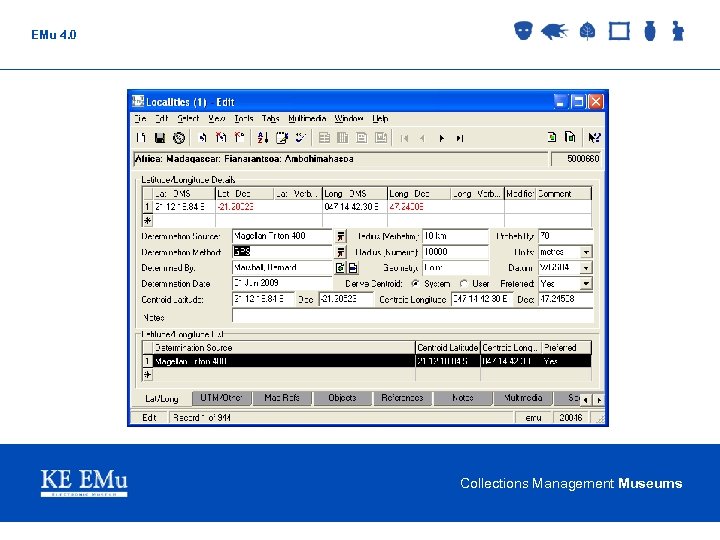This screenshot has width=720, height=540.
Task: Open the Edit menu
Action: [162, 118]
